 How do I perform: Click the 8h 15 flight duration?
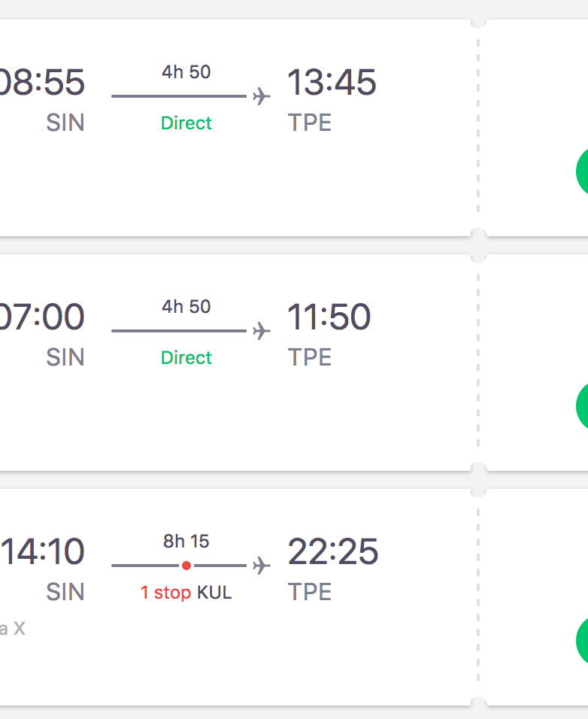(x=186, y=541)
